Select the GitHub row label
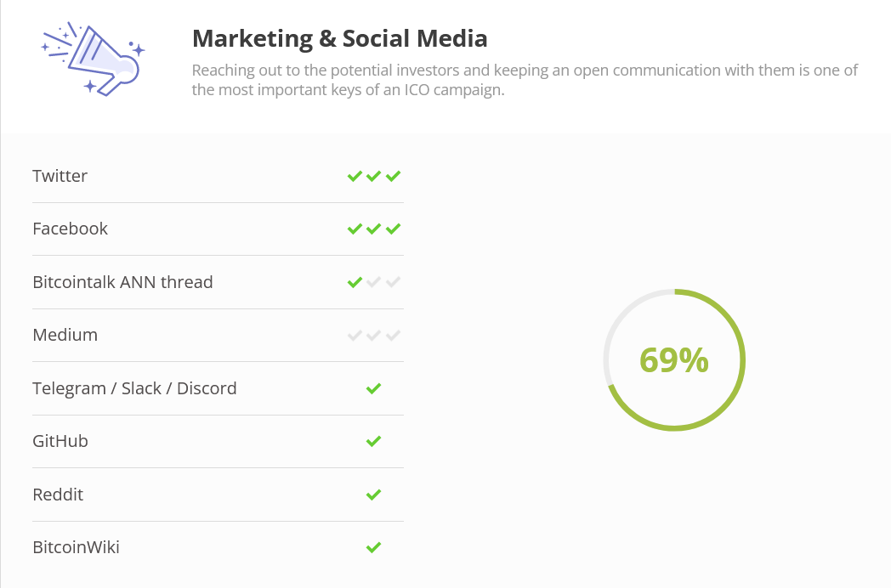The image size is (891, 588). click(60, 441)
